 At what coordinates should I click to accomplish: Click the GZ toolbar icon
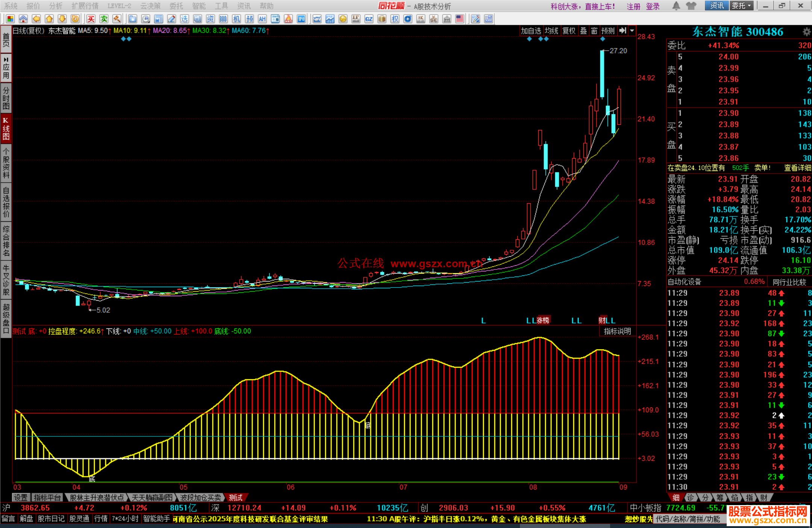(x=369, y=19)
